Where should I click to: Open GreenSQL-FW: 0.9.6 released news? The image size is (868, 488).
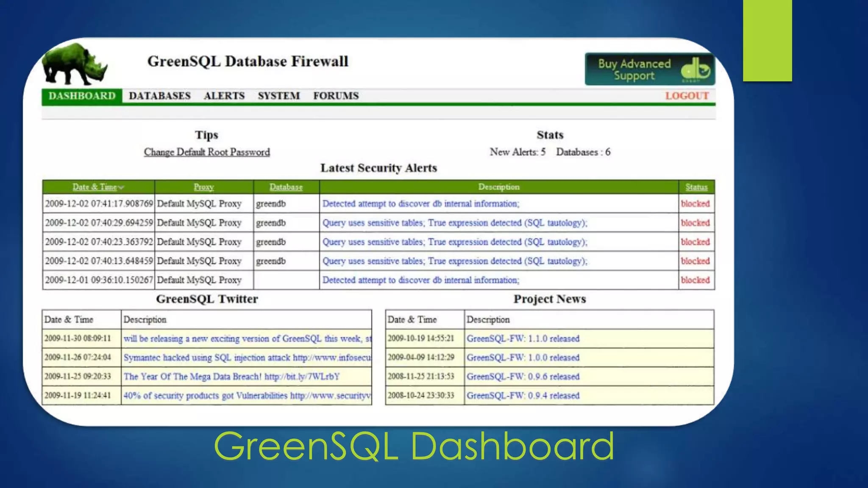(523, 377)
